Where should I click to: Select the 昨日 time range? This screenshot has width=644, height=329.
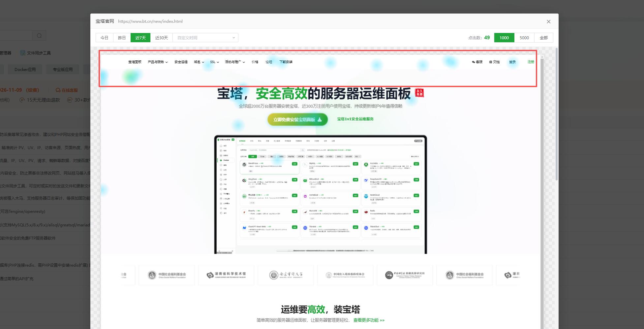(122, 38)
